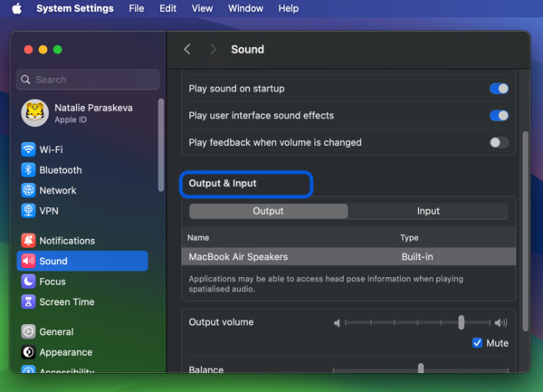
Task: Click the low-volume speaker icon
Action: 337,322
